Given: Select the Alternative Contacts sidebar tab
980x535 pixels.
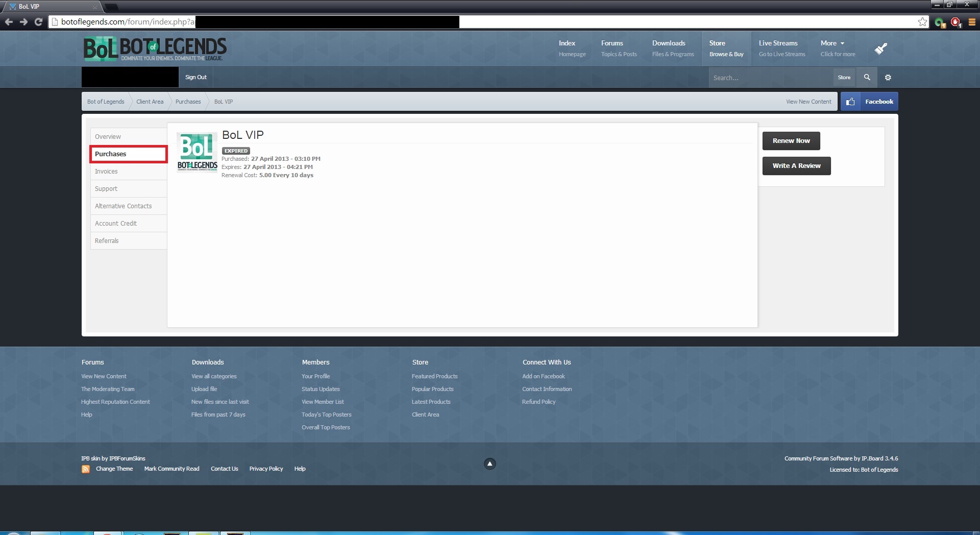Looking at the screenshot, I should coord(129,206).
